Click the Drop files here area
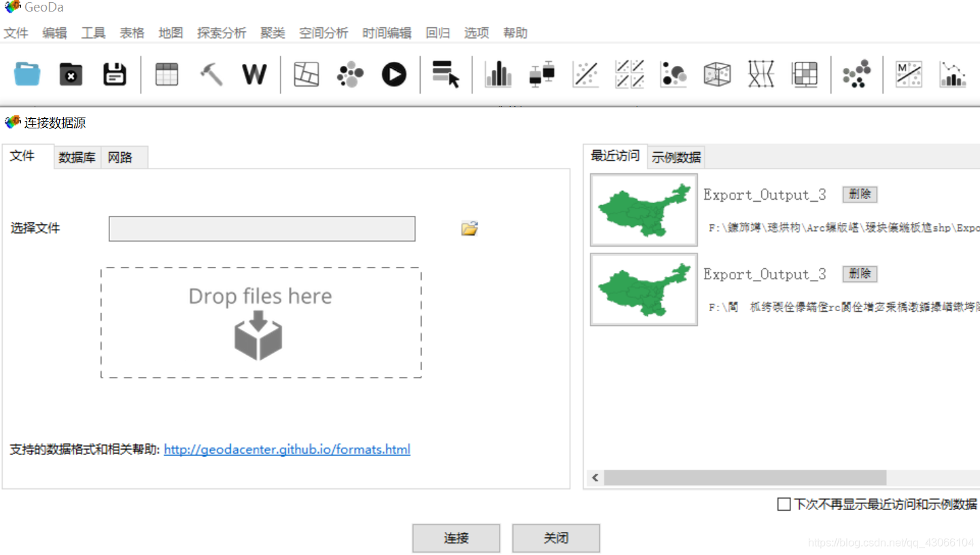The width and height of the screenshot is (980, 555). 261,323
